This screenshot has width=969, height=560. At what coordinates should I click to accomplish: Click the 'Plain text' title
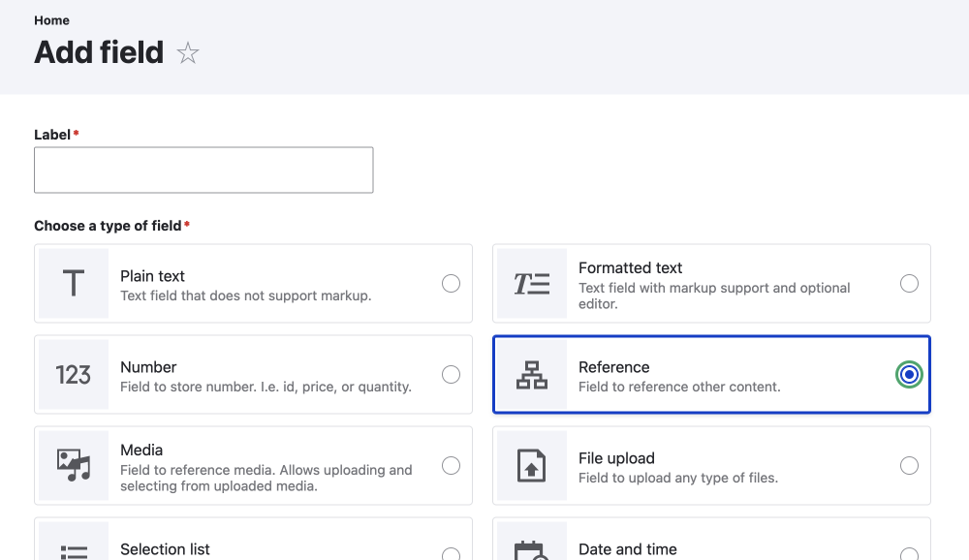point(153,276)
